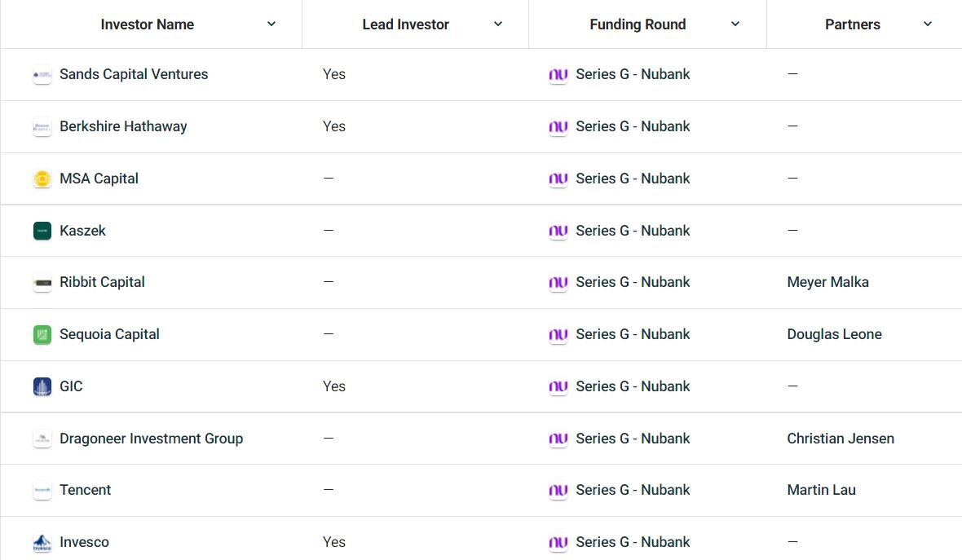Click the Ribbit Capital logo icon
The image size is (962, 560).
pyautogui.click(x=42, y=283)
